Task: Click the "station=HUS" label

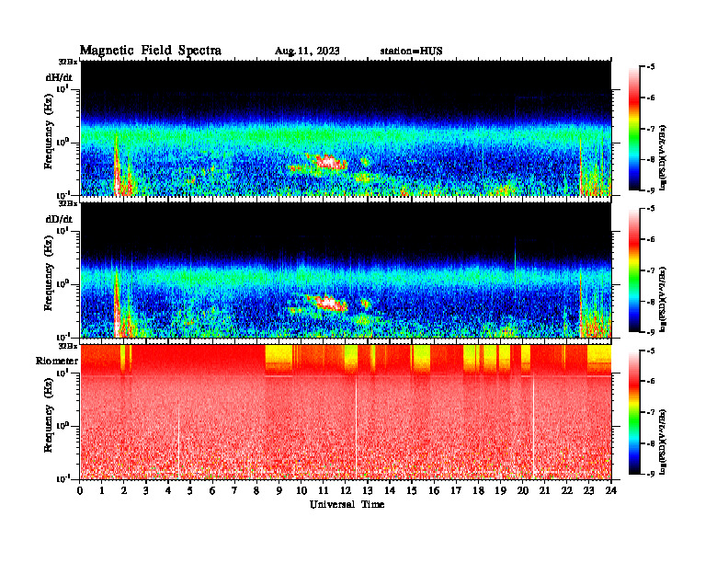Action: pos(411,52)
